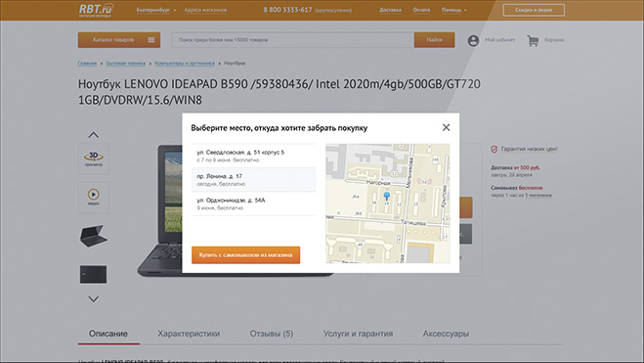
Task: Click the RBT.ru logo
Action: click(x=96, y=10)
